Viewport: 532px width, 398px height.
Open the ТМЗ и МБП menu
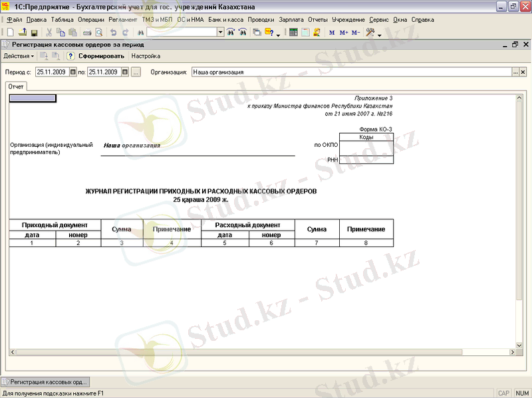click(x=157, y=20)
